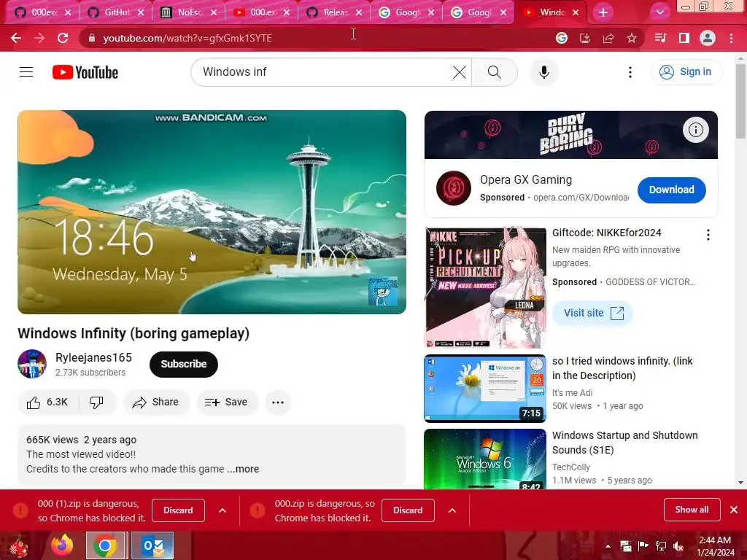This screenshot has width=747, height=560.
Task: Open a new browser tab
Action: pos(603,12)
